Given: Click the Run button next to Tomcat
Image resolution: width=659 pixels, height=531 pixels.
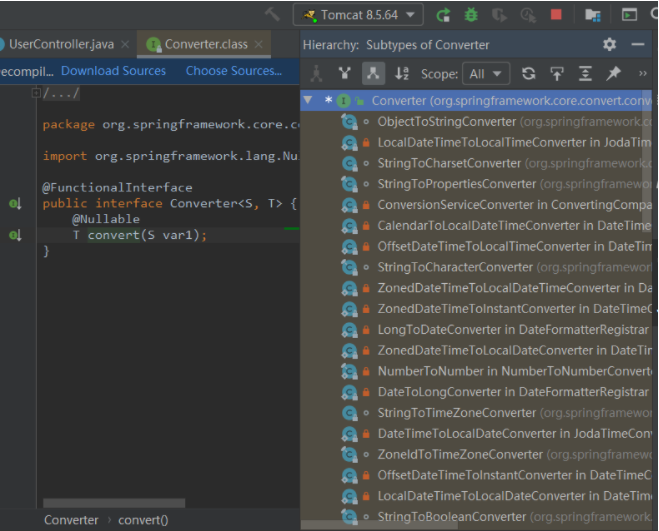Looking at the screenshot, I should (x=443, y=15).
